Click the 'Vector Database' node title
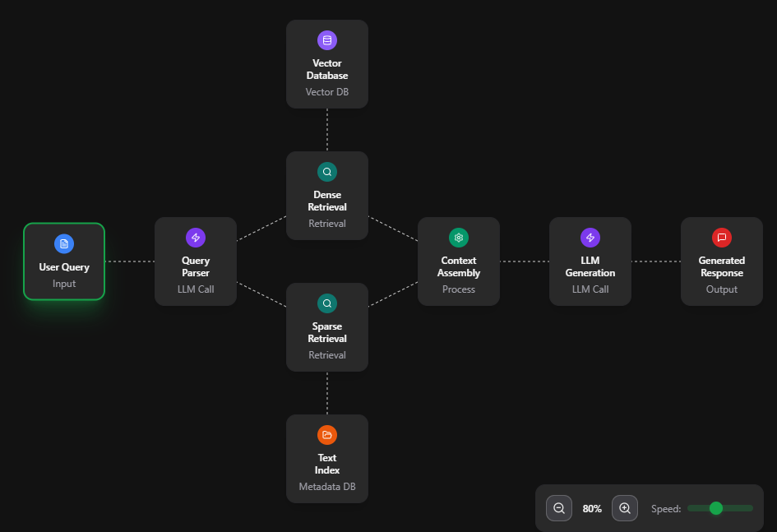This screenshot has height=532, width=777. click(327, 69)
